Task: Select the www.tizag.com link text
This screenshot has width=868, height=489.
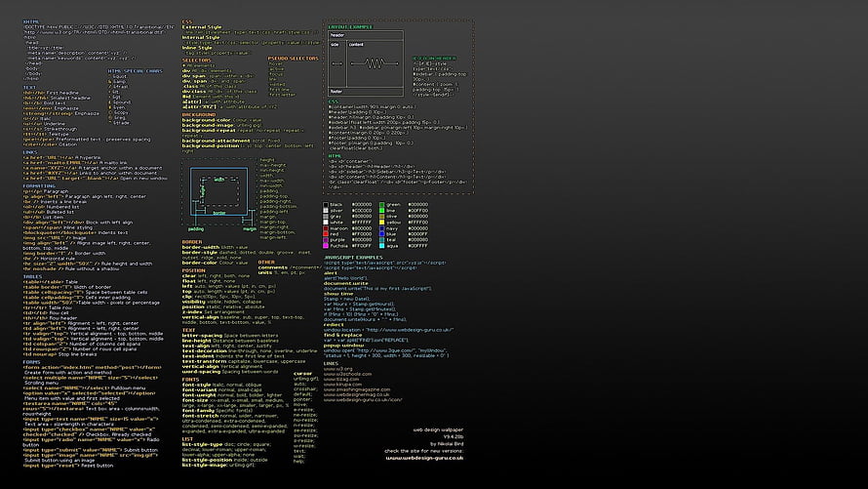Action: (341, 379)
